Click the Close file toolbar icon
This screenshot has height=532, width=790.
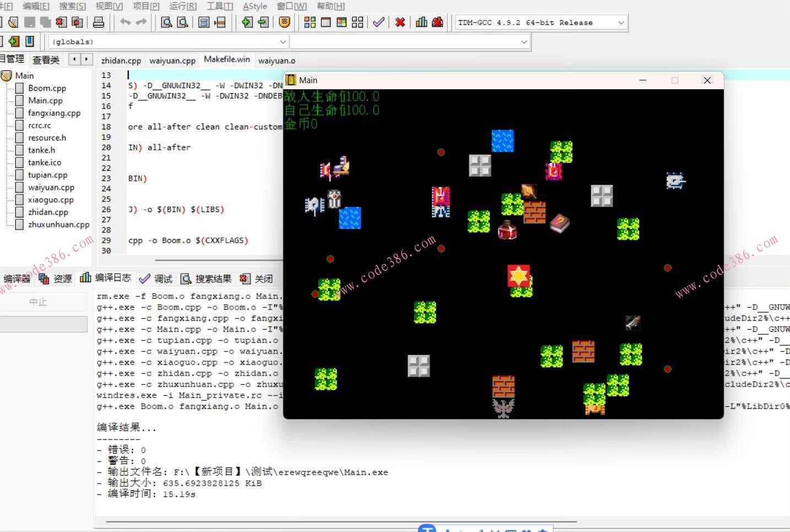pos(61,22)
